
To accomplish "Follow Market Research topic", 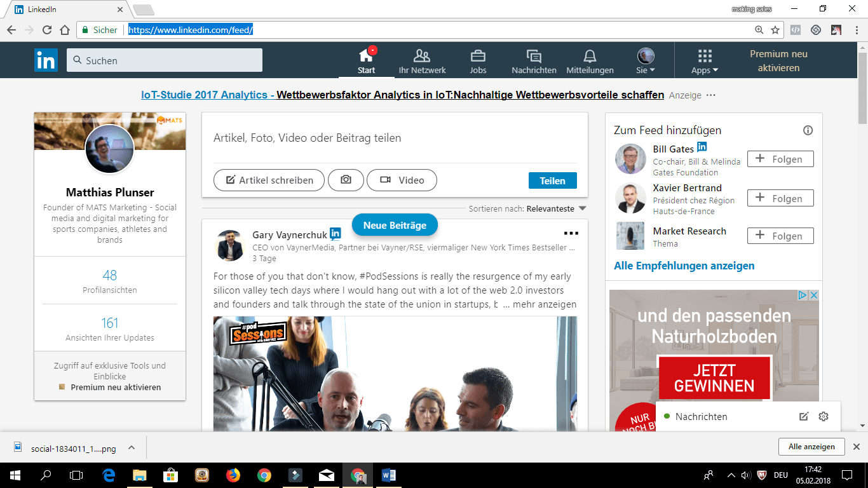I will [780, 236].
